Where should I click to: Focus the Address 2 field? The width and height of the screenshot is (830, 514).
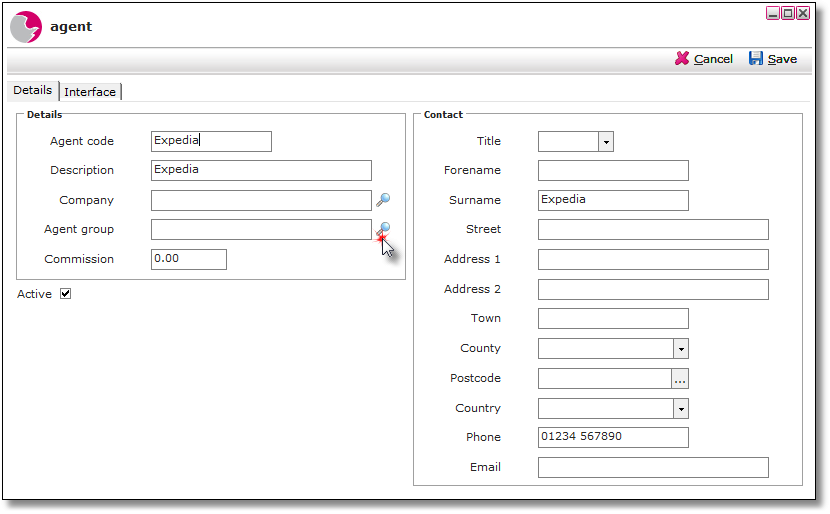(653, 290)
